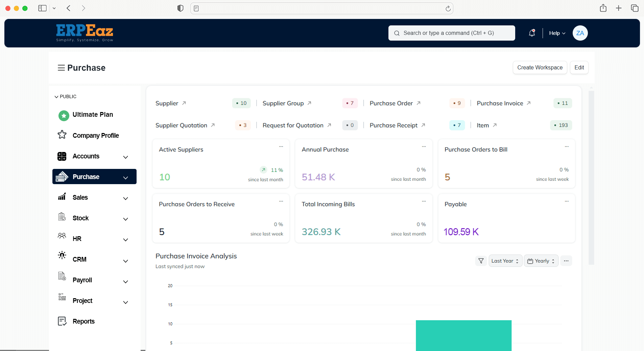Image resolution: width=644 pixels, height=351 pixels.
Task: Click the Company Profile star icon
Action: (62, 135)
